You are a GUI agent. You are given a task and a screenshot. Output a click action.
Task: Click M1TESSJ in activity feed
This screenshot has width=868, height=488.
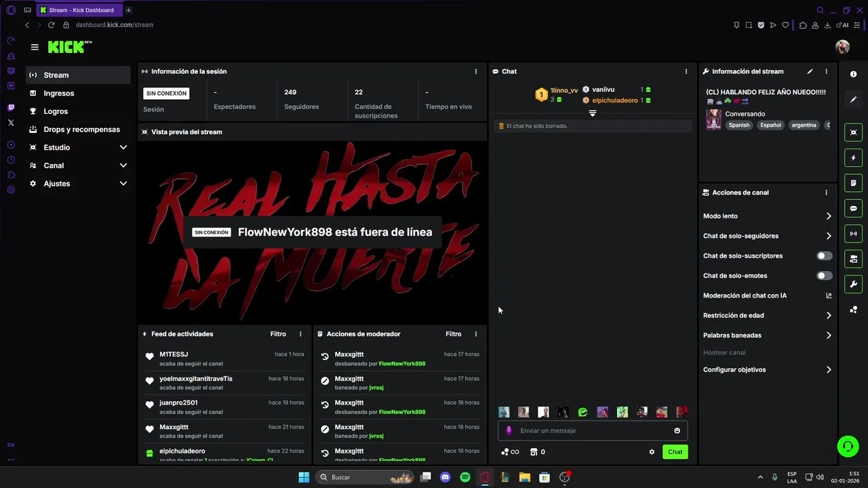tap(174, 354)
